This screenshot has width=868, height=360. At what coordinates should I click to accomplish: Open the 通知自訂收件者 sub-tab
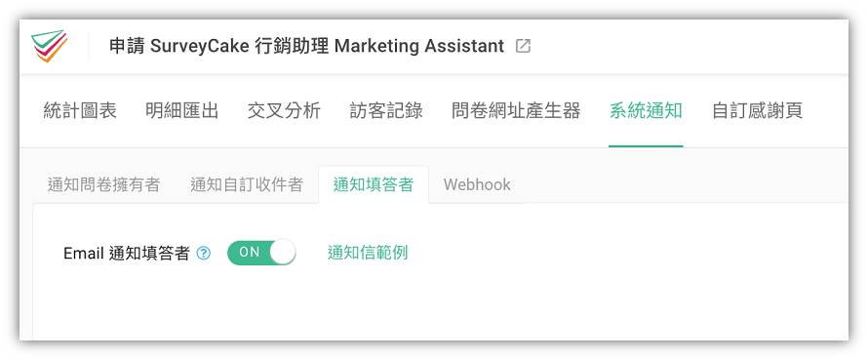pyautogui.click(x=247, y=184)
